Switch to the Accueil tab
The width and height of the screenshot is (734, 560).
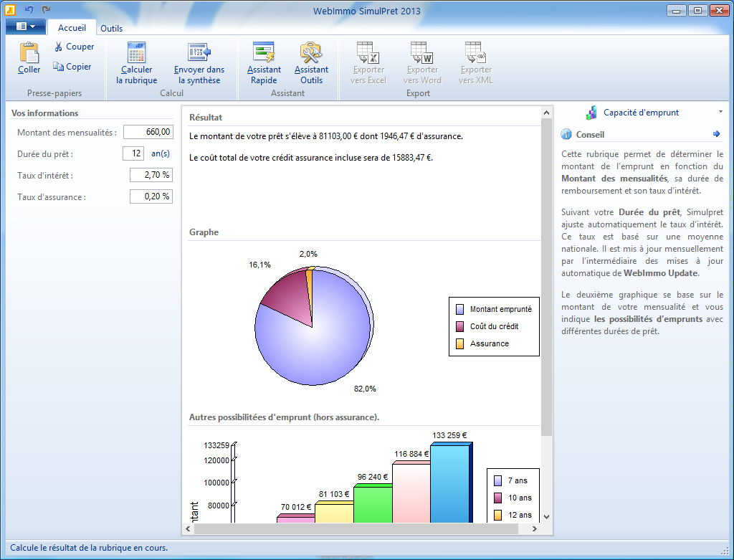[x=72, y=28]
